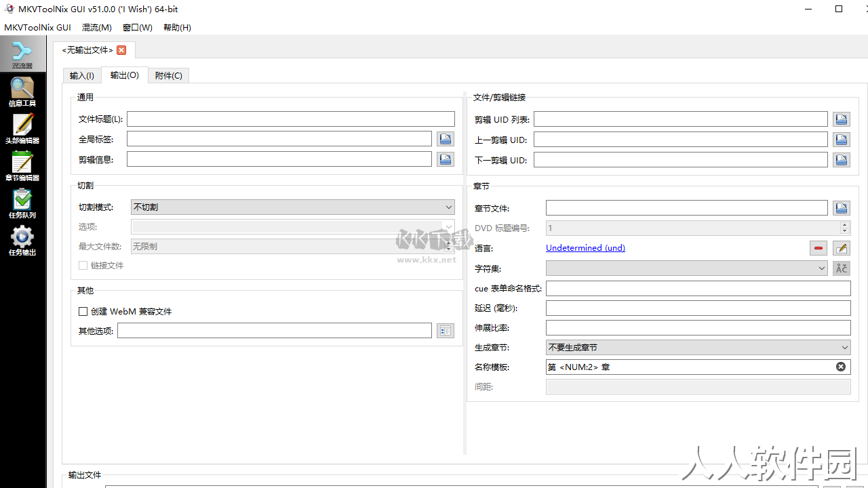
Task: Click the MKVToolNix app icon in title bar
Action: [9, 9]
